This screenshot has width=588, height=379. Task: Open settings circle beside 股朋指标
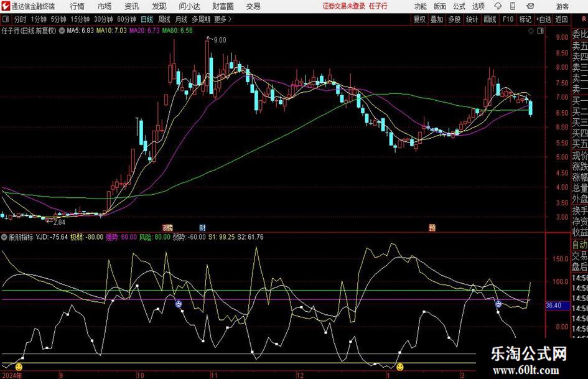[x=4, y=237]
